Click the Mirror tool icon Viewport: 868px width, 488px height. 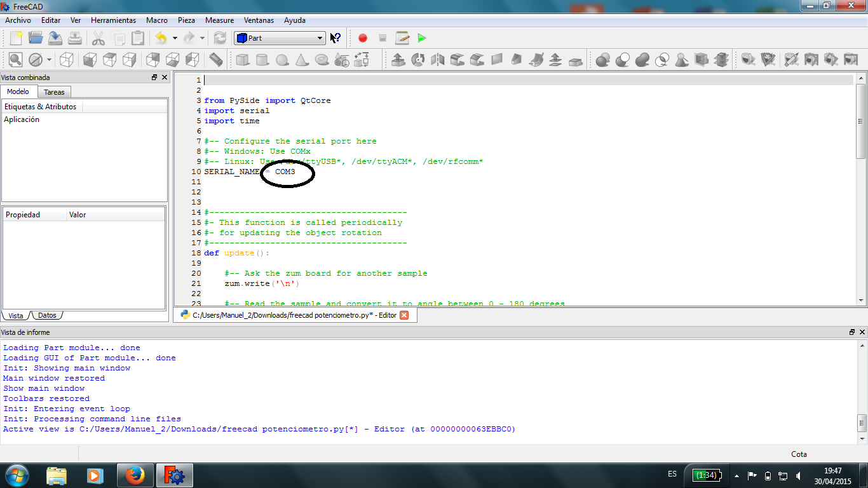pyautogui.click(x=438, y=60)
